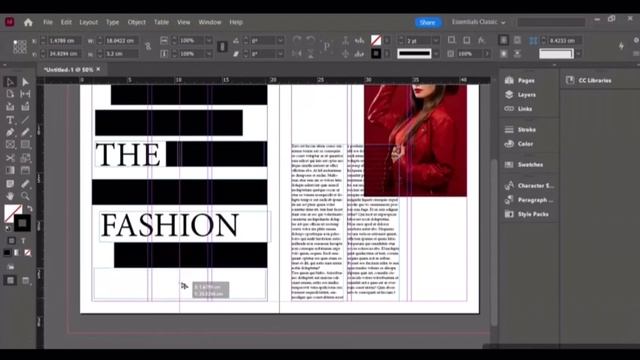This screenshot has width=640, height=360.
Task: Toggle constrain proportions for scaling
Action: coord(222,47)
